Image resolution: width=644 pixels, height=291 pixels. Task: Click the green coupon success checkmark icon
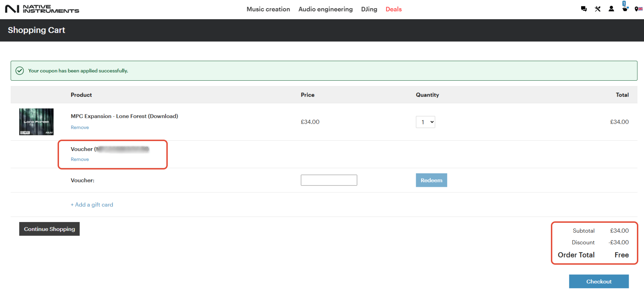coord(20,71)
